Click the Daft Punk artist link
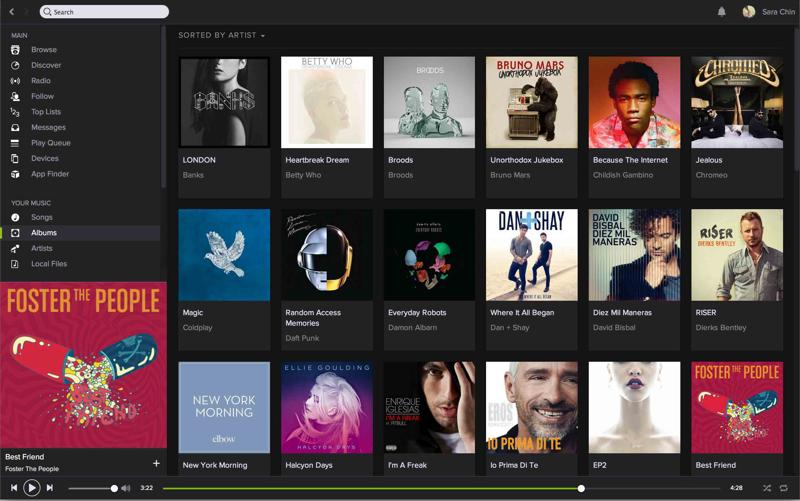 (302, 338)
